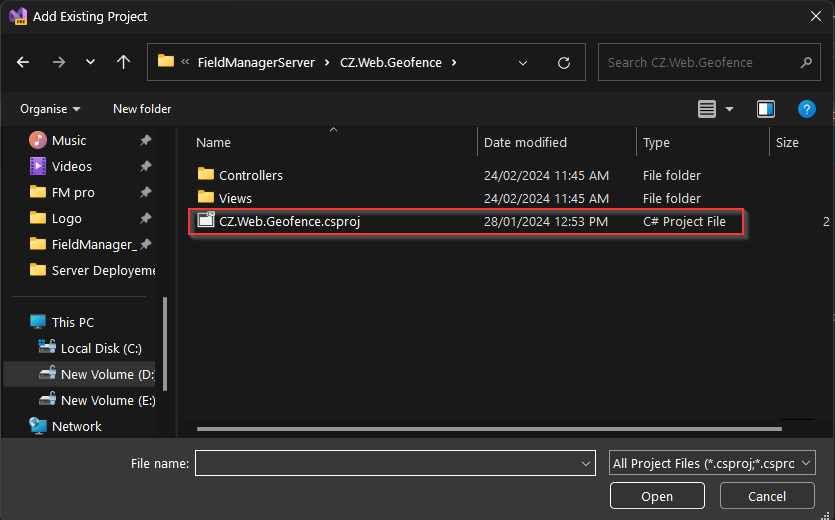
Task: Go up one folder level
Action: (124, 62)
